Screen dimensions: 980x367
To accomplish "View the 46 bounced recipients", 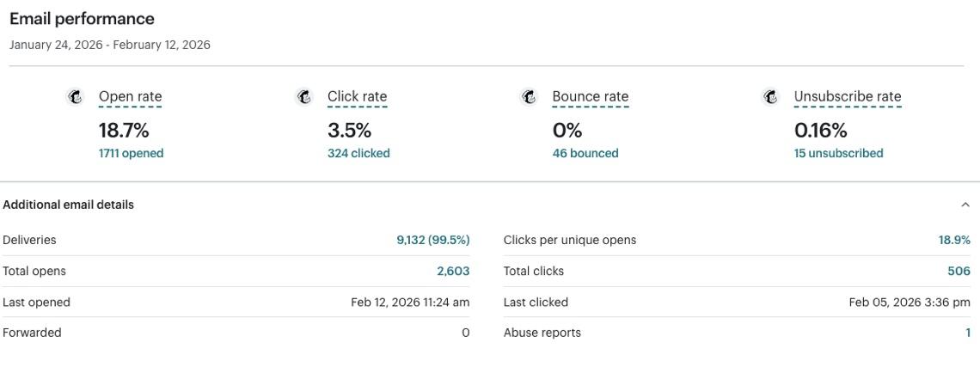I will [585, 154].
